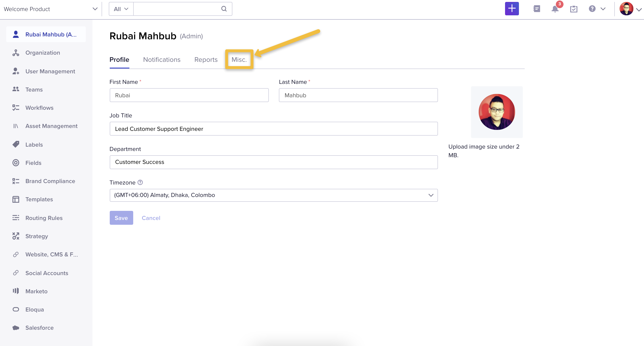Switch to the Notifications tab

tap(162, 60)
